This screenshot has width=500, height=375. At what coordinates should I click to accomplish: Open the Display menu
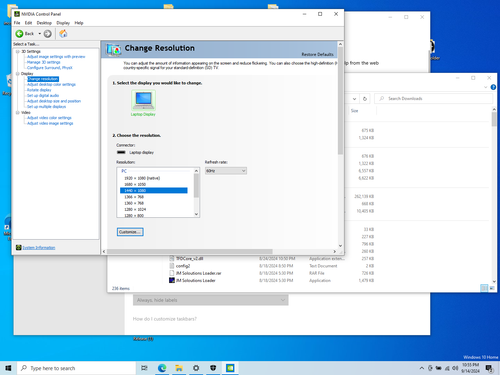click(63, 23)
